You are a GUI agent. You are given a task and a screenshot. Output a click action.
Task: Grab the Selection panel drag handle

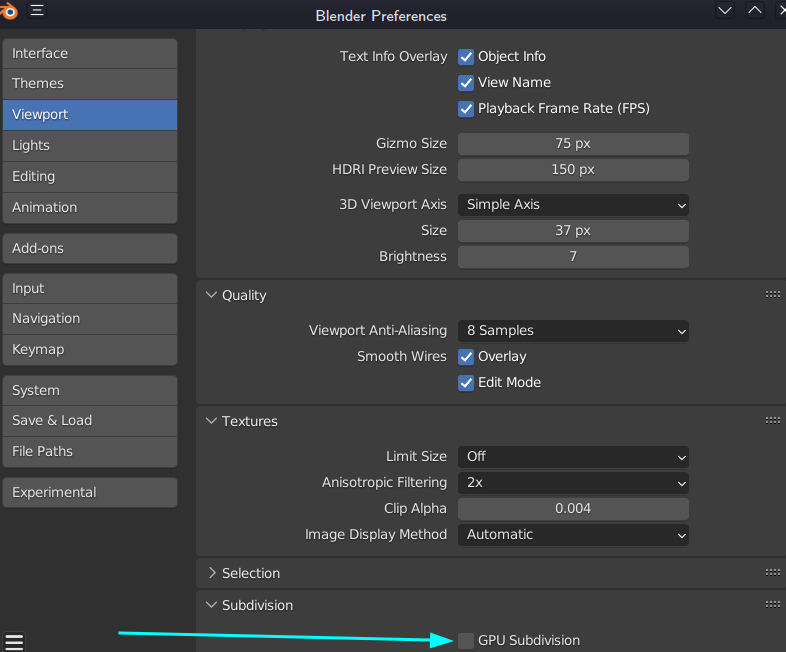[x=772, y=572]
